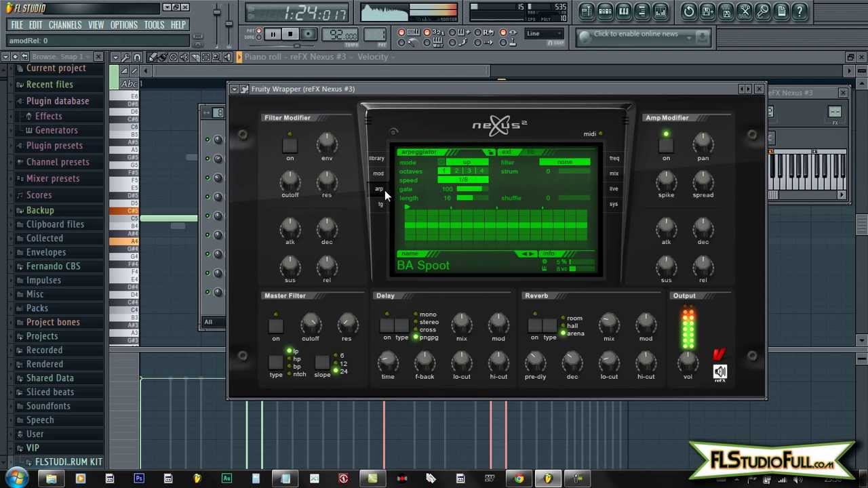Viewport: 868px width, 488px height.
Task: Open the Line snap dropdown
Action: pos(545,34)
